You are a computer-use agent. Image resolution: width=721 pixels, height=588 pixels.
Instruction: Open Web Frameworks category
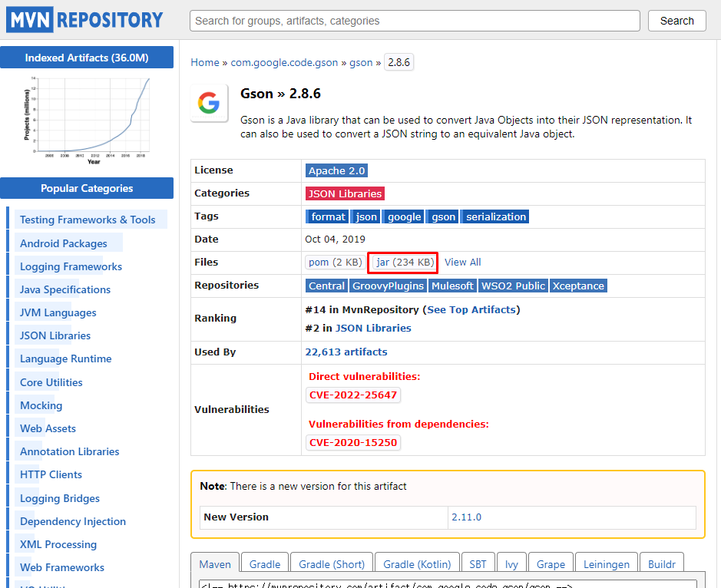coord(61,567)
